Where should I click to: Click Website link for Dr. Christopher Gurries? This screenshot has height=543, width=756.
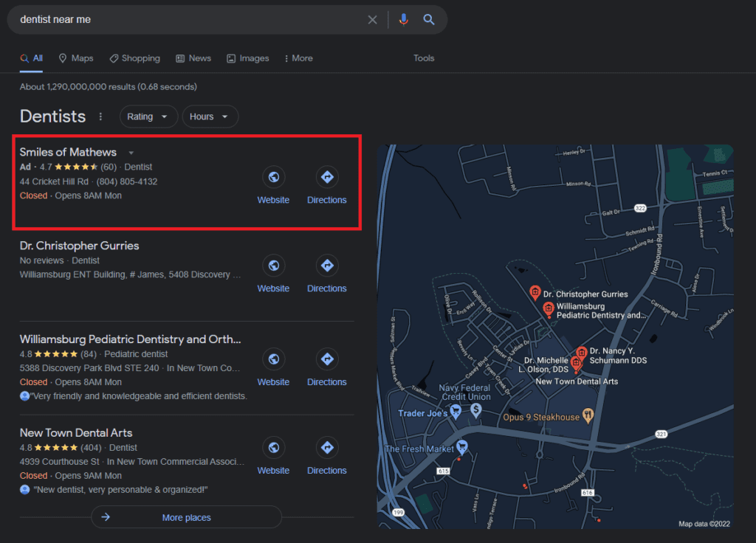tap(273, 288)
